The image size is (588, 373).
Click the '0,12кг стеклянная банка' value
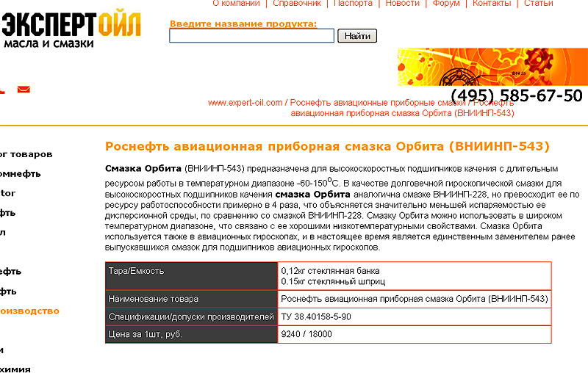(330, 271)
